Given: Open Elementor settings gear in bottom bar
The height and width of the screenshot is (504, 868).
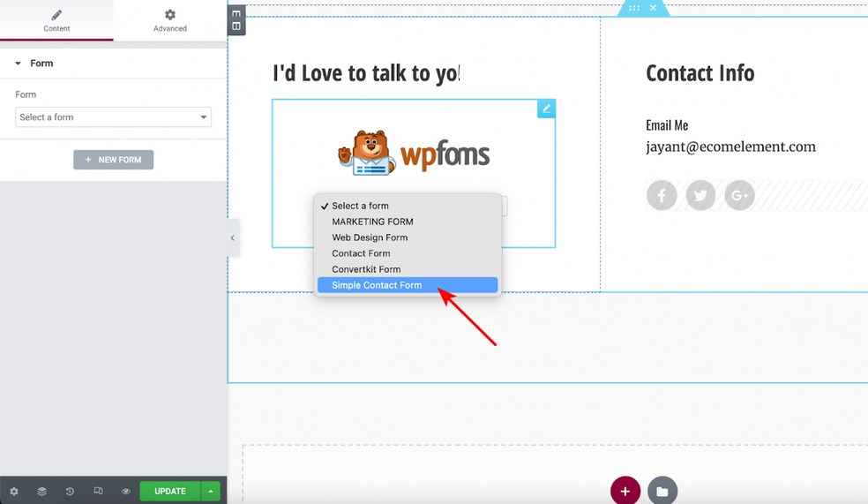Looking at the screenshot, I should pos(14,492).
